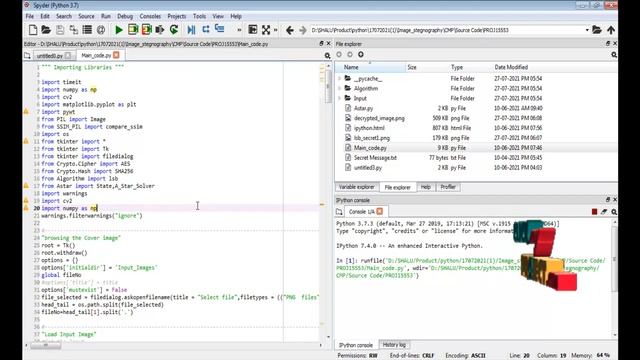Open the Tools menu
640x360 pixels.
click(199, 16)
